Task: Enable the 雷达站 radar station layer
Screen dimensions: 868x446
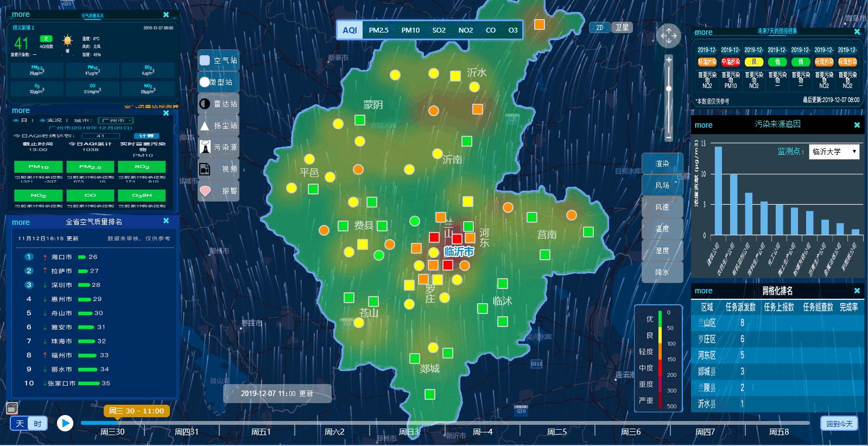Action: (218, 104)
